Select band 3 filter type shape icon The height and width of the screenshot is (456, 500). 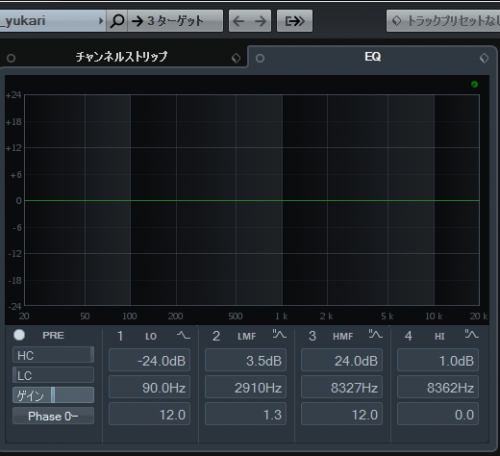click(x=375, y=334)
